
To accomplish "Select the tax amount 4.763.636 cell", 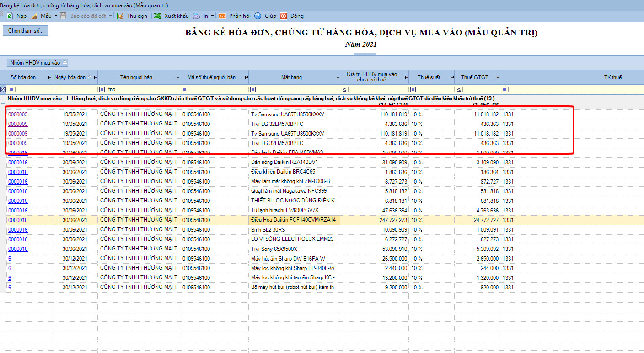I will point(478,211).
